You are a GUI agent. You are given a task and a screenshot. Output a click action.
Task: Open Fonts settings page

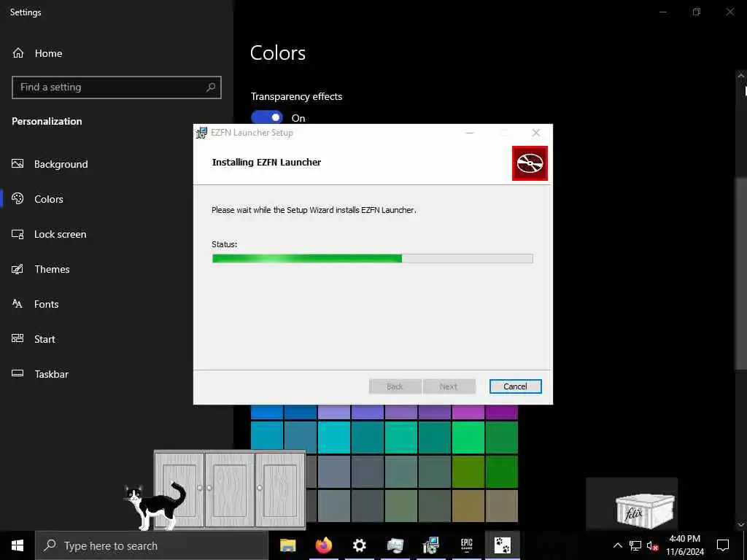[x=46, y=304]
